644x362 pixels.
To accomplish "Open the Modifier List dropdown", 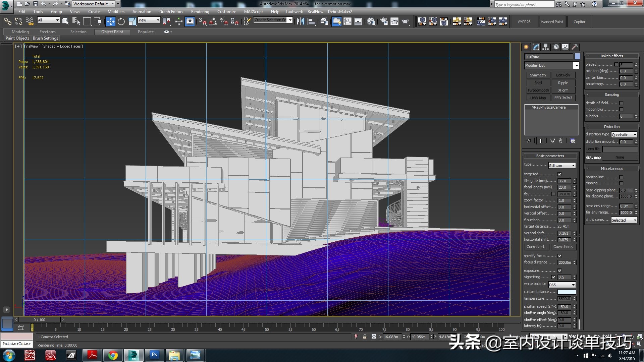I will [576, 65].
